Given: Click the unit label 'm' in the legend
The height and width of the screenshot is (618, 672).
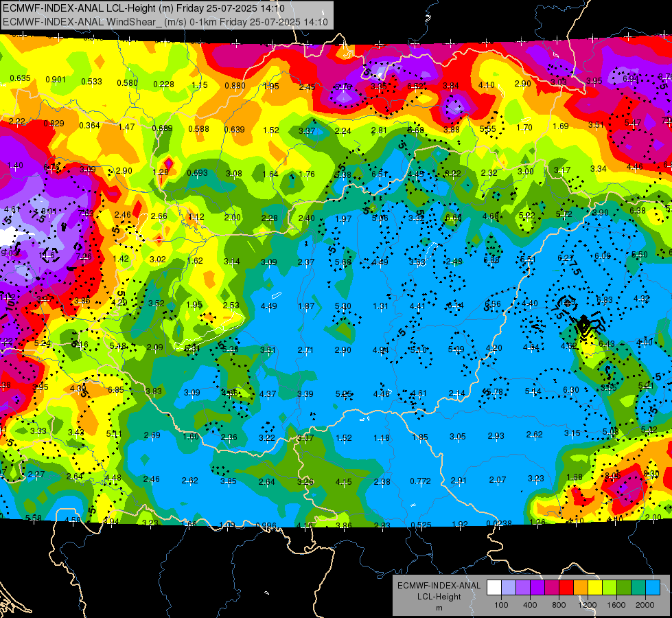Looking at the screenshot, I should [439, 608].
